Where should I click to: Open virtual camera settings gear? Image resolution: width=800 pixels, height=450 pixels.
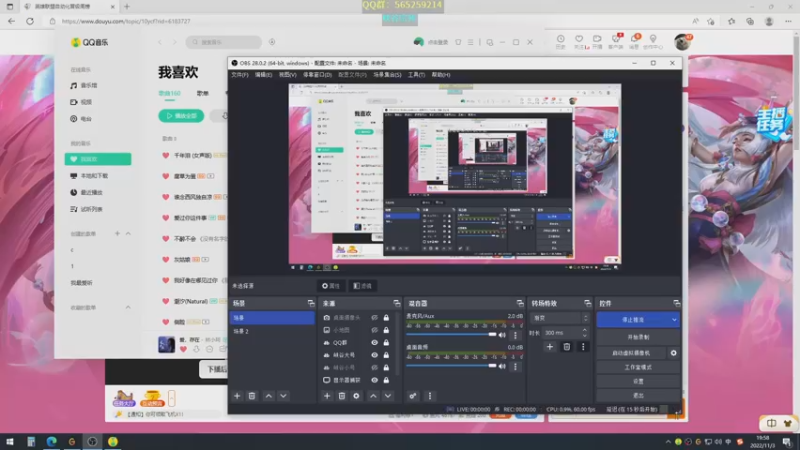pos(673,353)
